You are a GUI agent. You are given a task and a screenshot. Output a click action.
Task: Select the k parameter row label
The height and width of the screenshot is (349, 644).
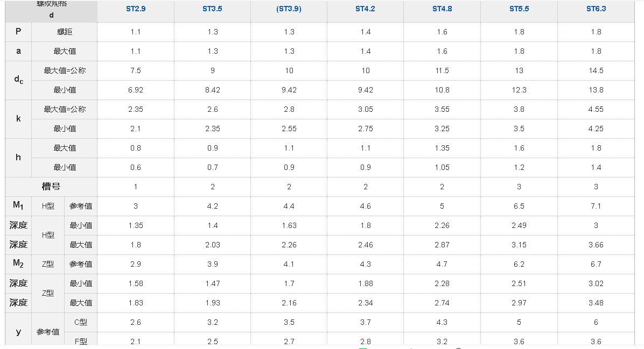[18, 119]
